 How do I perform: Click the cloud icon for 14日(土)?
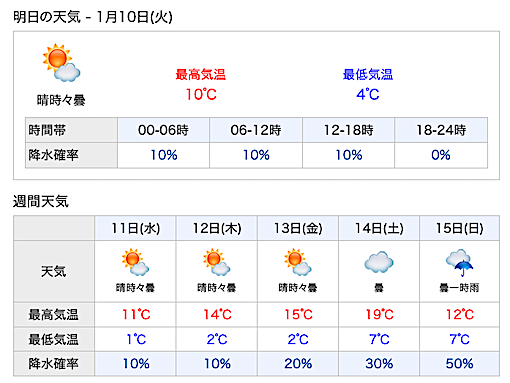(379, 262)
